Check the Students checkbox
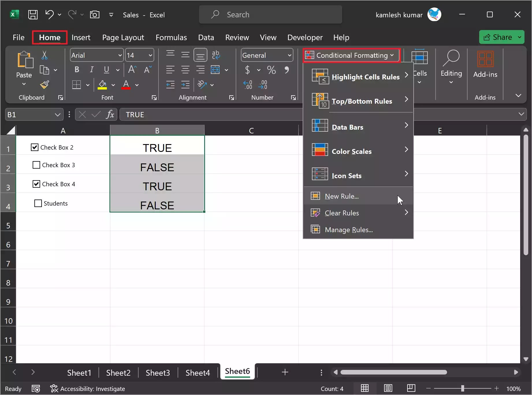This screenshot has width=532, height=395. coord(38,203)
